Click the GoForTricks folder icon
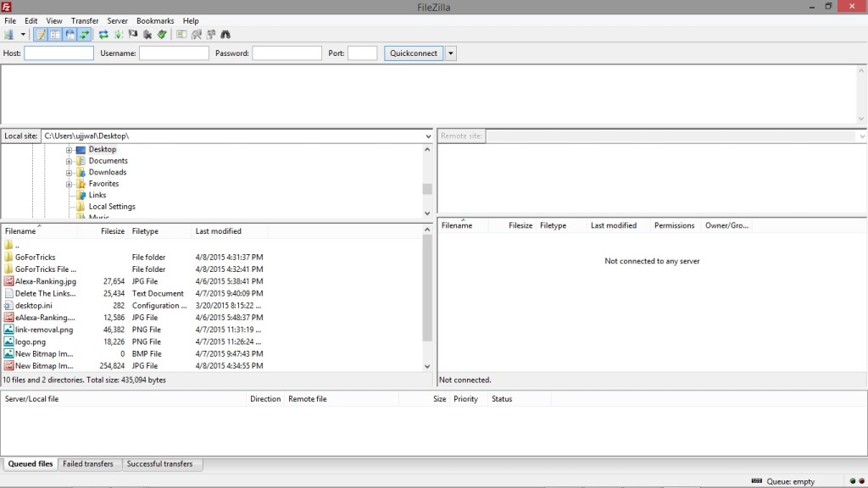Image resolution: width=868 pixels, height=488 pixels. click(8, 258)
